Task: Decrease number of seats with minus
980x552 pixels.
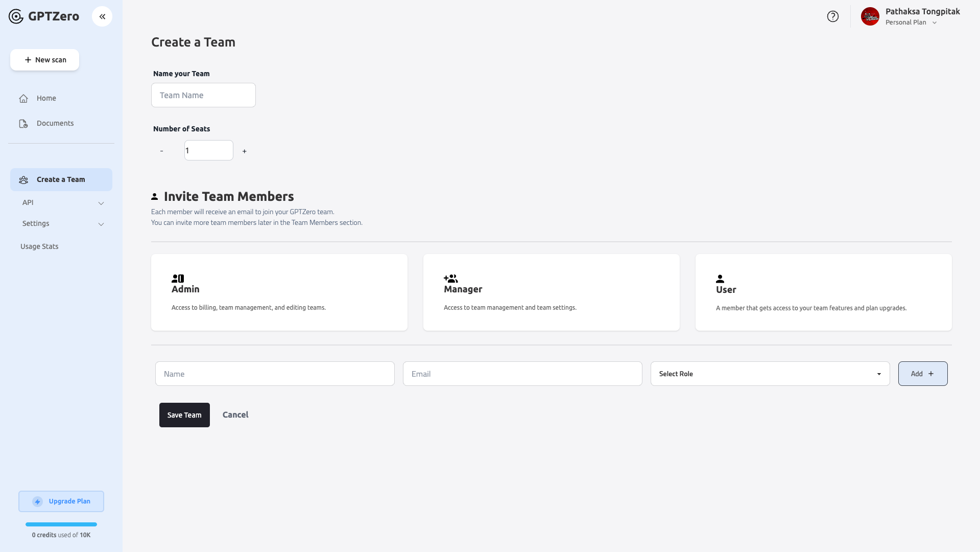Action: [162, 151]
